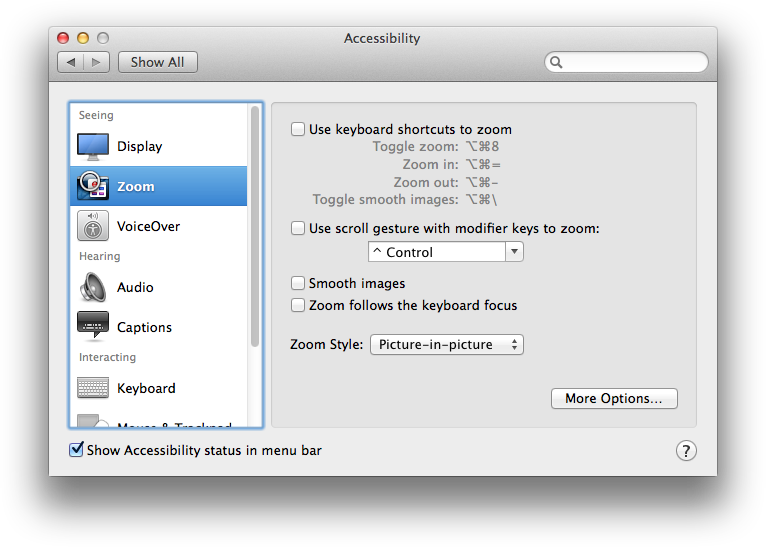Screen dimensions: 766x547
Task: Enable Zoom follows the keyboard focus
Action: tap(298, 305)
